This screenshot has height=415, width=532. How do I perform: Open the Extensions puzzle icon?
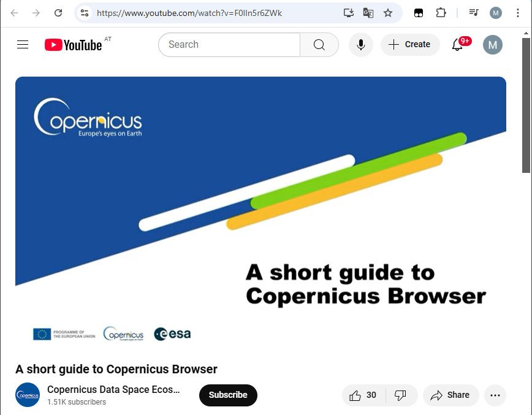[441, 13]
